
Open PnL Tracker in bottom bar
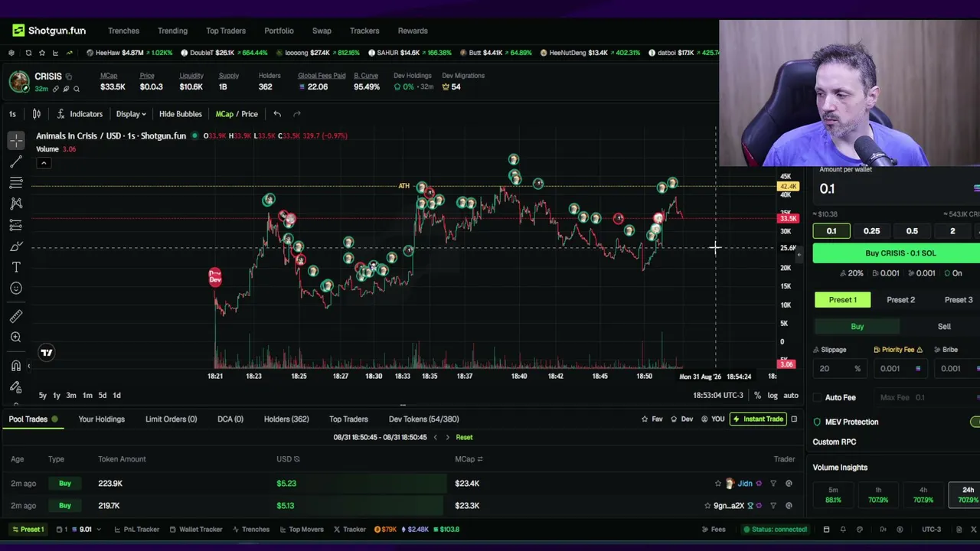(136, 530)
